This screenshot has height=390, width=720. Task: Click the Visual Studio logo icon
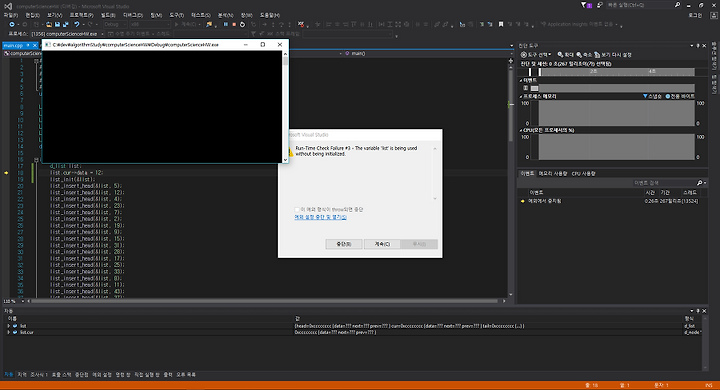(x=8, y=6)
